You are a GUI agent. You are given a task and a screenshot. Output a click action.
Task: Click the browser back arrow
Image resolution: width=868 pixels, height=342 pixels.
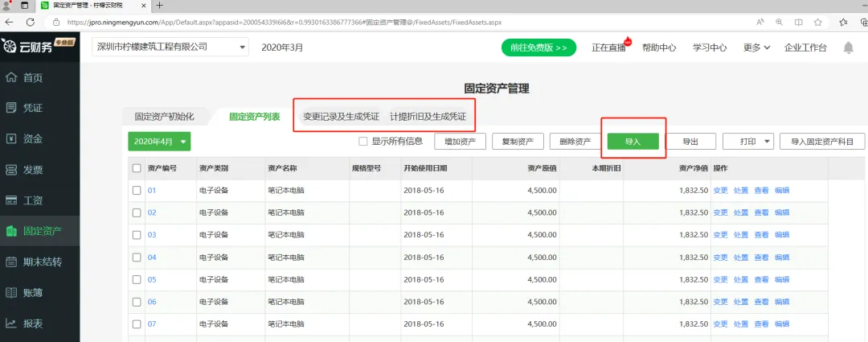10,23
